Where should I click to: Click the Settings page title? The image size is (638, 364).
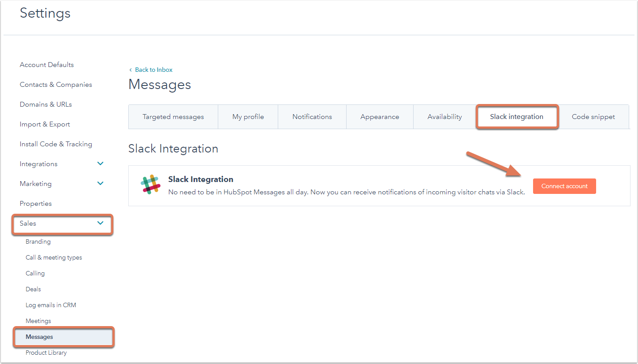(45, 13)
